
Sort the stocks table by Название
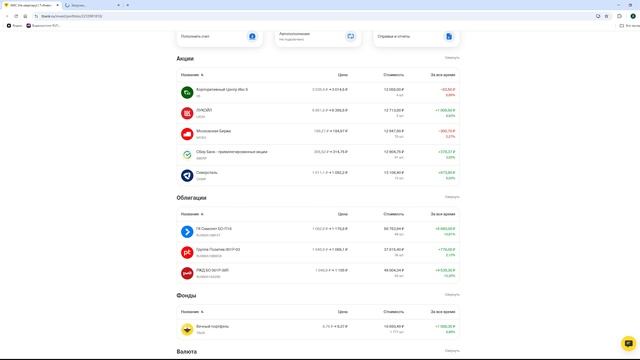[192, 75]
